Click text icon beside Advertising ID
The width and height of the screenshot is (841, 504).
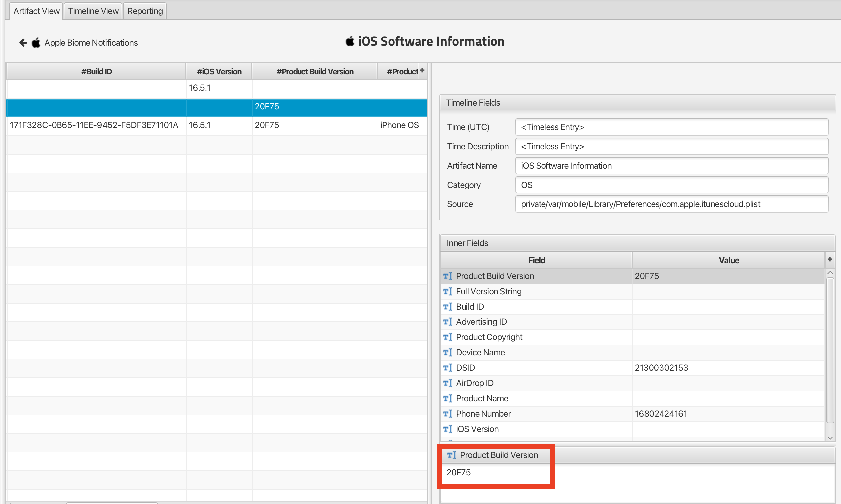point(447,322)
